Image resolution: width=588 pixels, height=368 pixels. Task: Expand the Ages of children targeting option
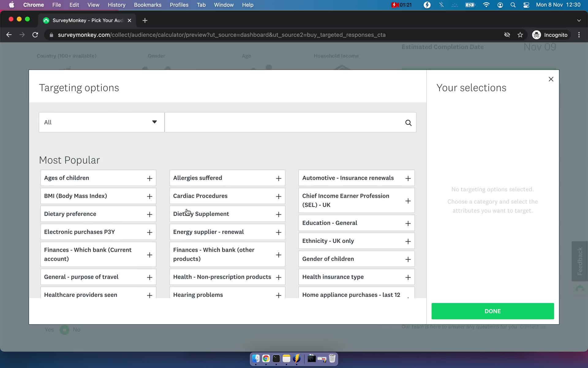[x=149, y=178]
